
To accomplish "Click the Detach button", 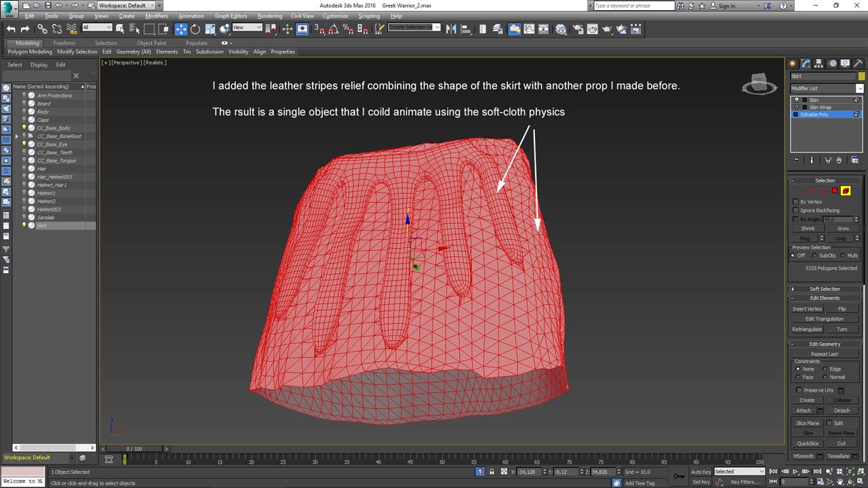I will [x=842, y=411].
